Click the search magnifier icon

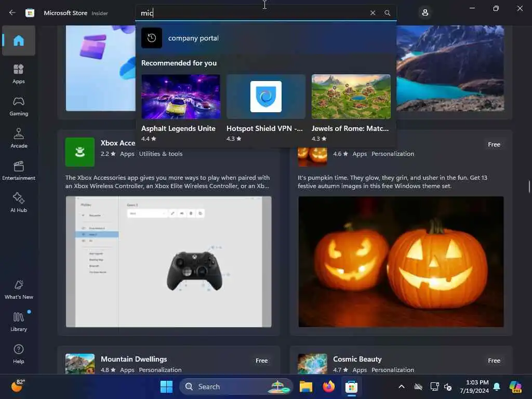click(387, 13)
